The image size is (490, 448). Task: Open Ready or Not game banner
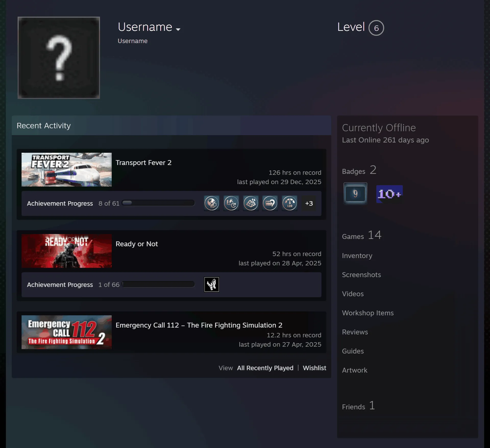67,251
